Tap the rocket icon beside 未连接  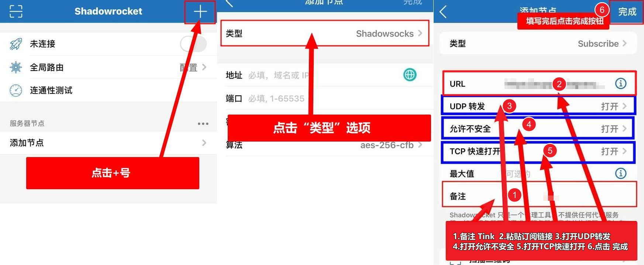(x=16, y=44)
